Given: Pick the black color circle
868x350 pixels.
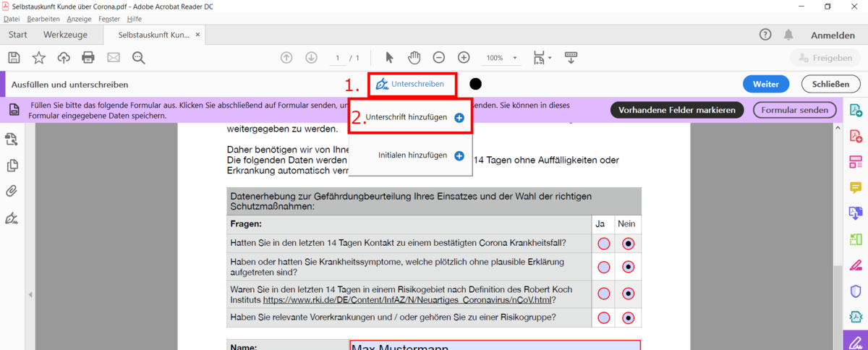Looking at the screenshot, I should (475, 84).
